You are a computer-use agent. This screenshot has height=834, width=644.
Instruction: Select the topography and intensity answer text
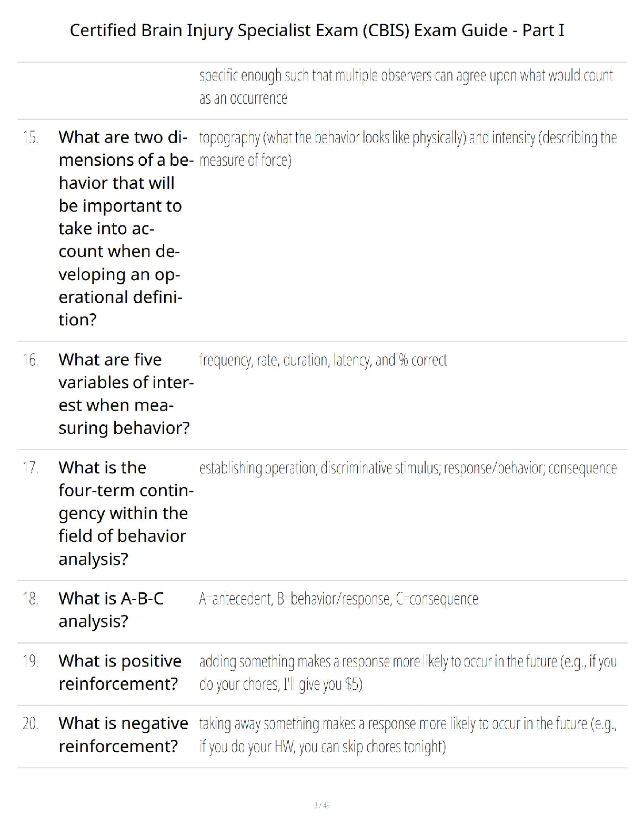click(408, 148)
